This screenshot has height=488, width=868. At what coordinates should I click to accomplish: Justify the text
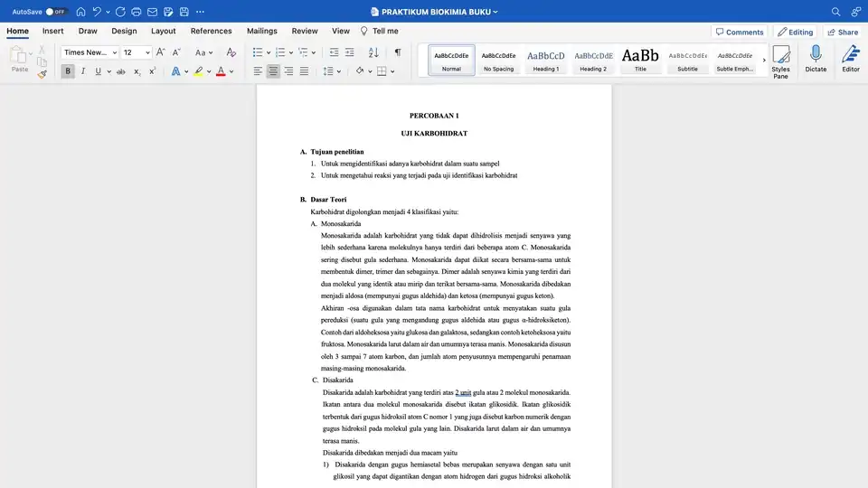click(304, 71)
